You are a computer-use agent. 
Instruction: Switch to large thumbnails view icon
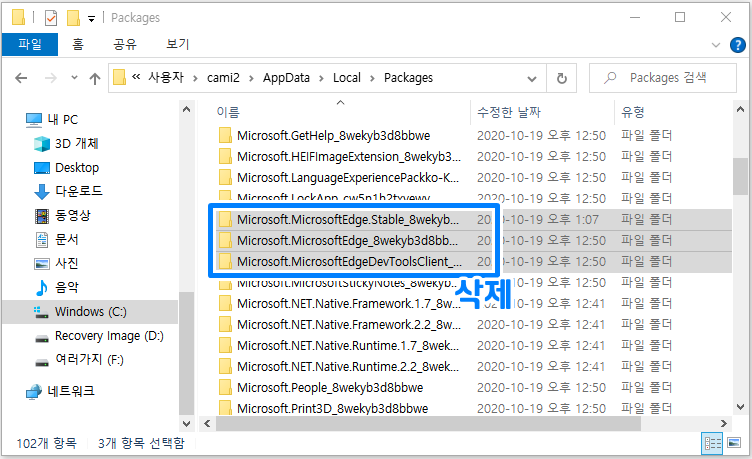coord(734,443)
